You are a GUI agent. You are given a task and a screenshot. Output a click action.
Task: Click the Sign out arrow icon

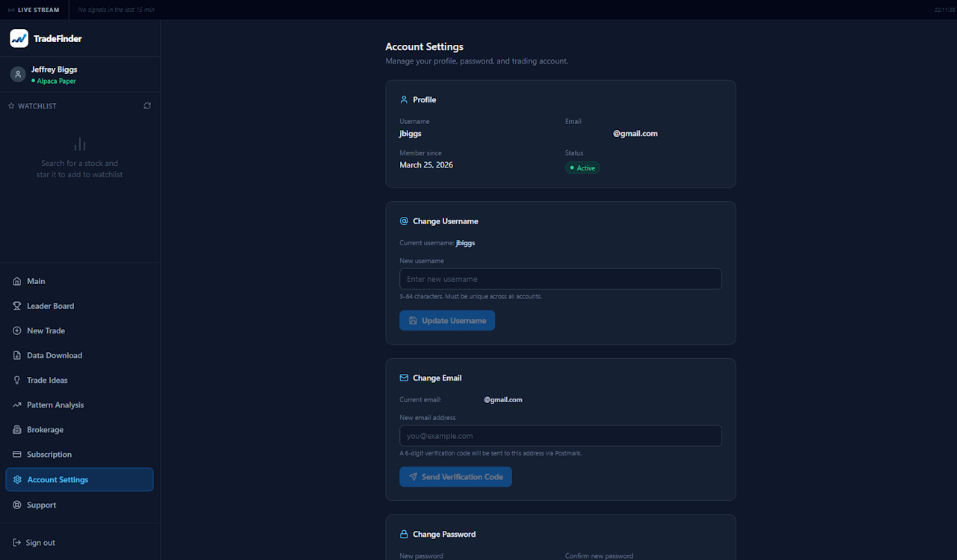pos(17,543)
